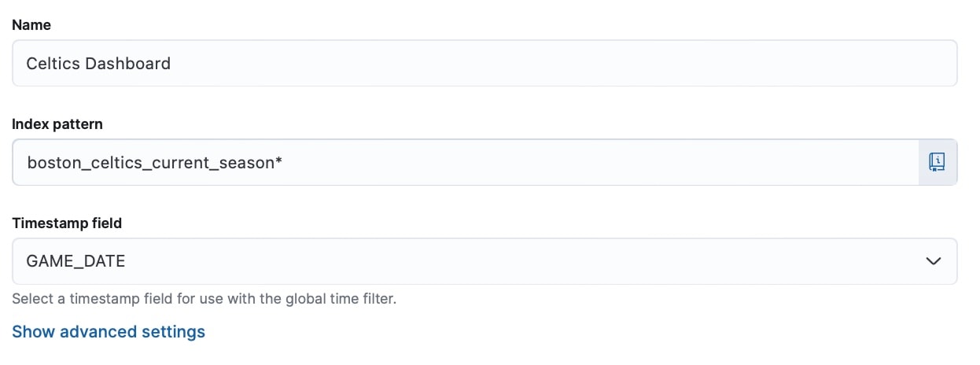The width and height of the screenshot is (980, 365).
Task: Click the timestamp help text below dropdown
Action: 204,299
